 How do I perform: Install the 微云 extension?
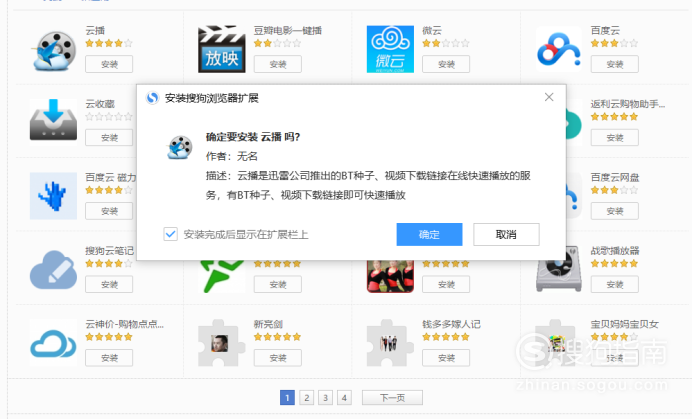(x=446, y=64)
